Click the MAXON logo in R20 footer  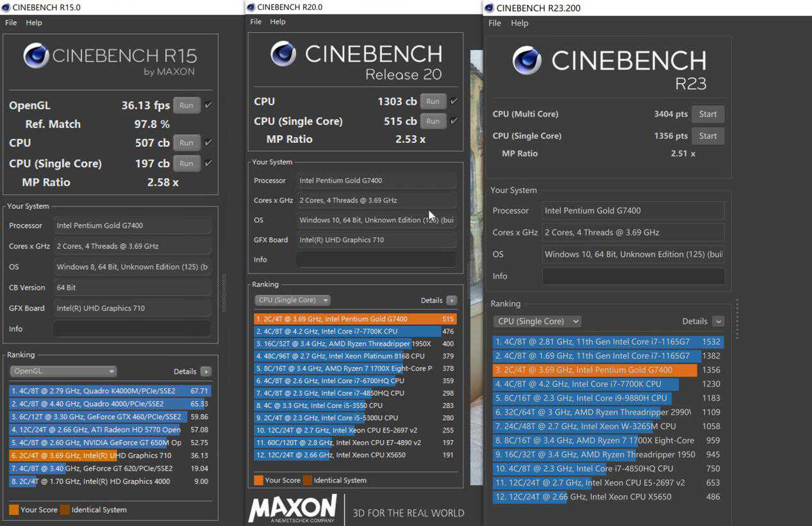click(292, 509)
